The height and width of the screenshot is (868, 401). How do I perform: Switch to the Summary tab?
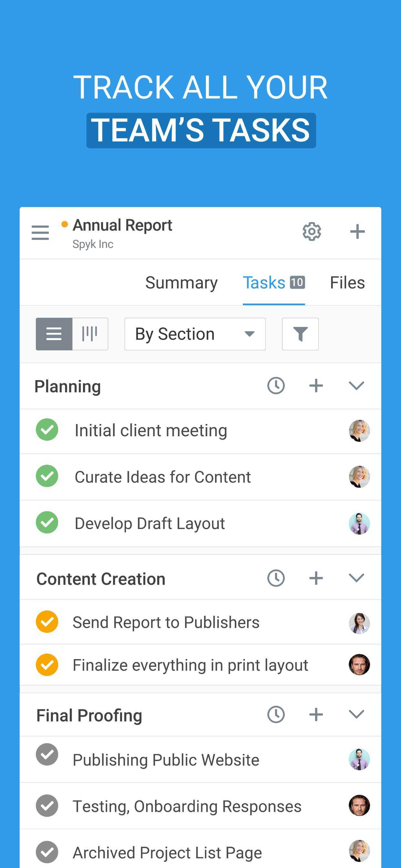(181, 282)
